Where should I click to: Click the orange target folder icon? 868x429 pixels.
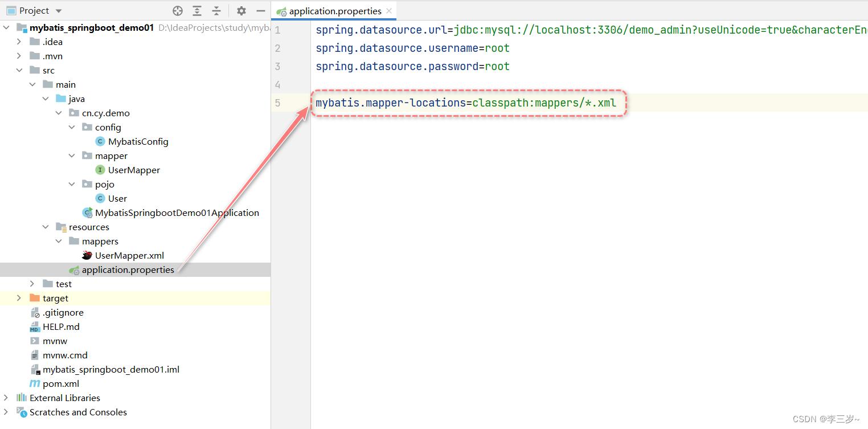pos(35,298)
